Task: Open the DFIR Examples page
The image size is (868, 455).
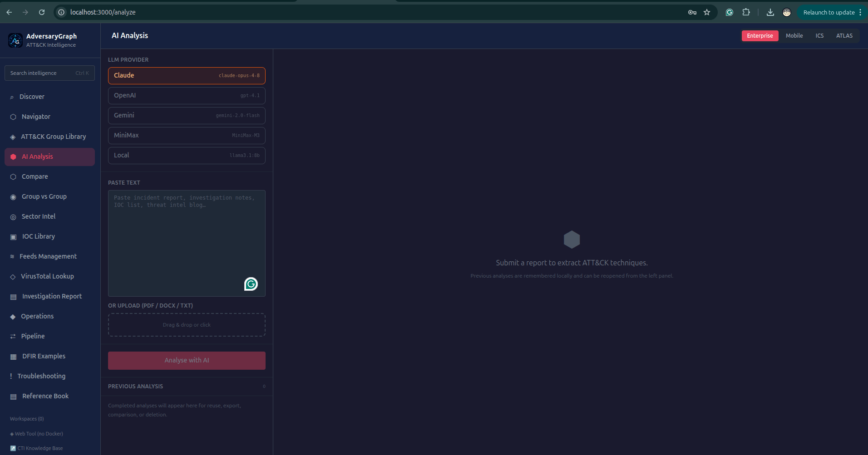Action: click(x=49, y=357)
